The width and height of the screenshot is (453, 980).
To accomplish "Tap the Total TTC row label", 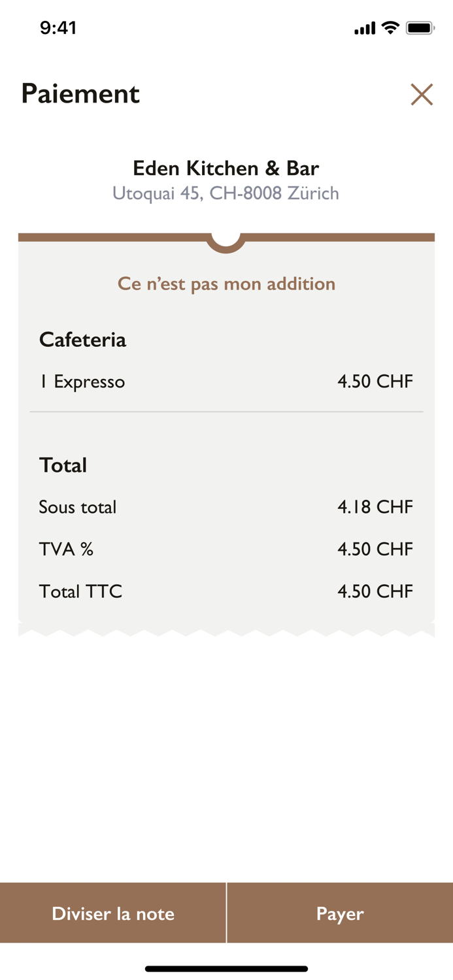I will tap(80, 592).
